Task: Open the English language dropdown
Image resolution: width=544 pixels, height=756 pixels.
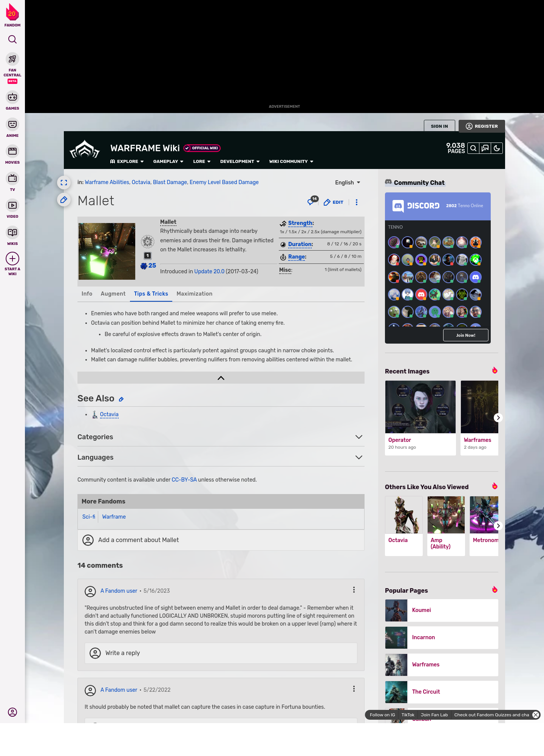Action: click(x=348, y=183)
